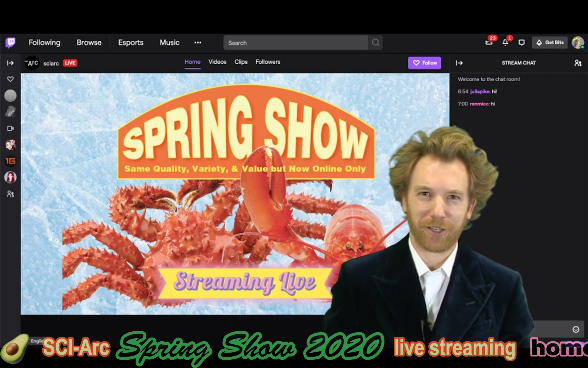Image resolution: width=588 pixels, height=368 pixels.
Task: Click 'Welcome to the chat room!' text
Action: tap(489, 79)
